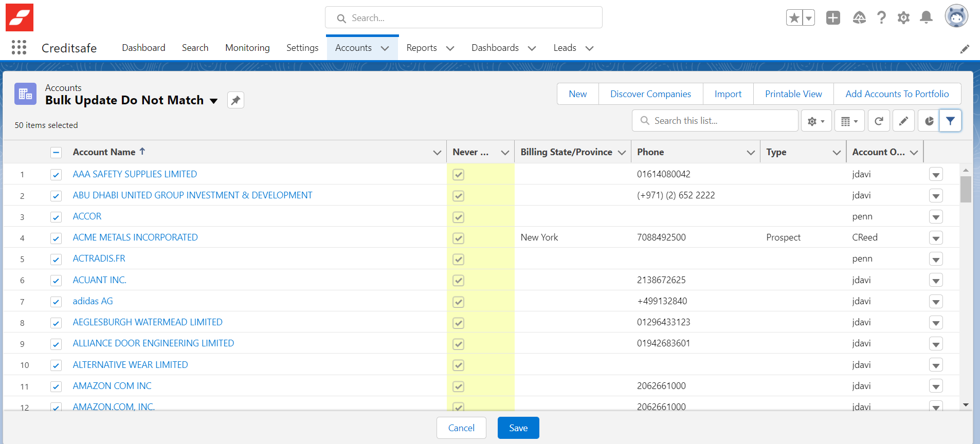The height and width of the screenshot is (444, 980).
Task: Click the Creditsafe red logo
Action: click(x=20, y=17)
